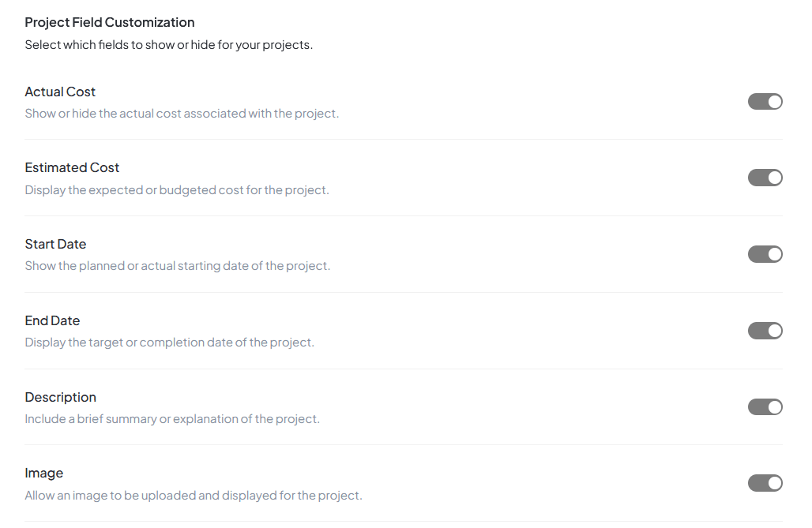This screenshot has height=528, width=812.
Task: Toggle the Actual Cost switch
Action: 765,102
